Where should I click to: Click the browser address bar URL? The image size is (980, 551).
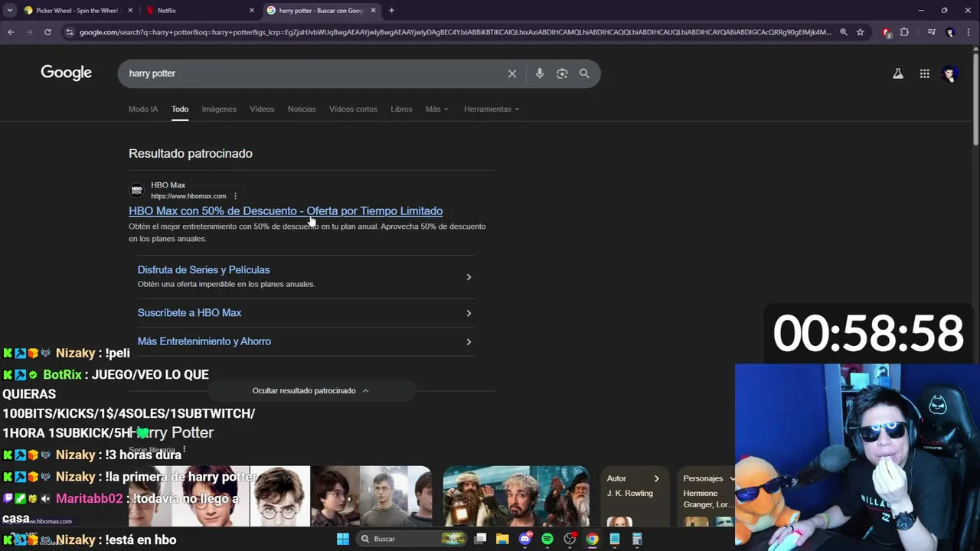click(x=455, y=32)
